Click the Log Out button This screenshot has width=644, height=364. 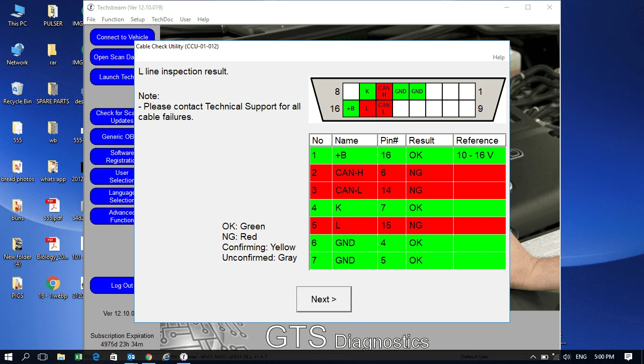[x=122, y=286]
